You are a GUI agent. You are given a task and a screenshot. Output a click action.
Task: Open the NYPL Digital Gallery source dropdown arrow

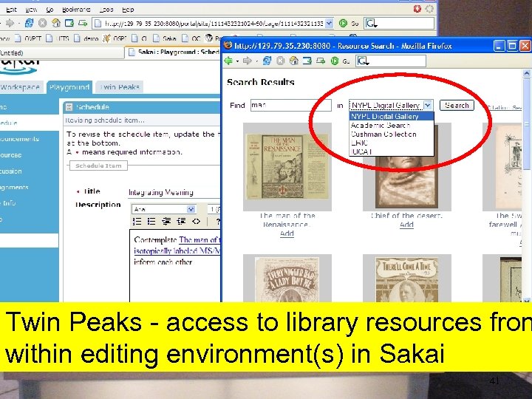tap(428, 105)
